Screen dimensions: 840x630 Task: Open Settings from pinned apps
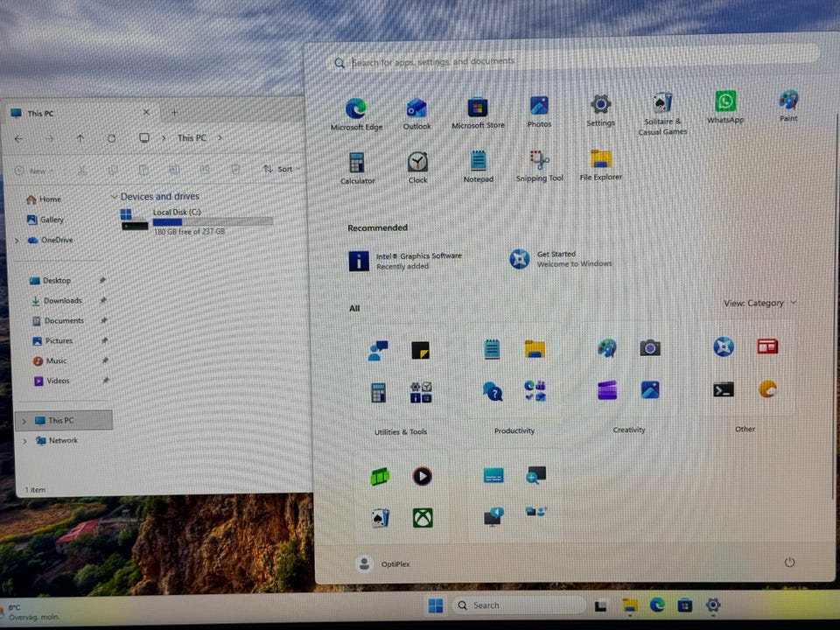click(x=600, y=110)
